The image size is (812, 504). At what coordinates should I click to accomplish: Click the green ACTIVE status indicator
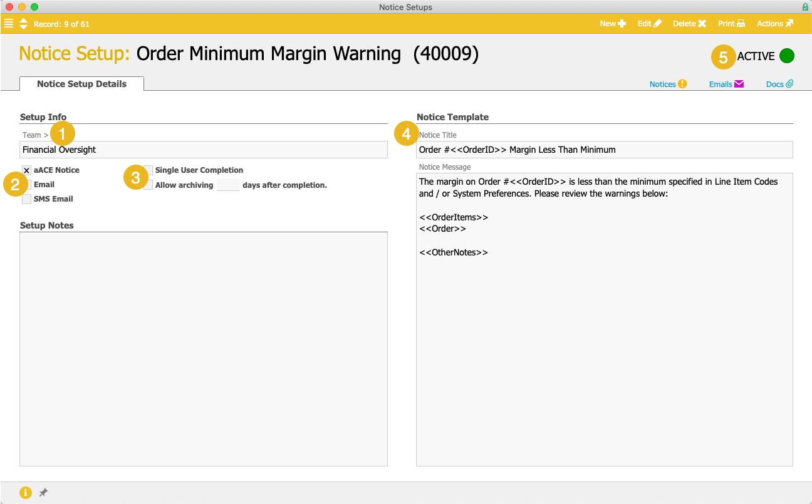[787, 56]
